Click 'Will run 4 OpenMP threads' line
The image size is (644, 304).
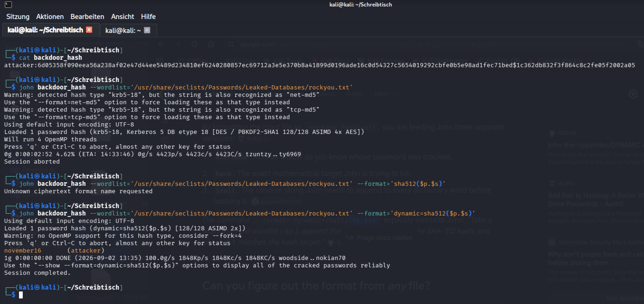(x=50, y=139)
